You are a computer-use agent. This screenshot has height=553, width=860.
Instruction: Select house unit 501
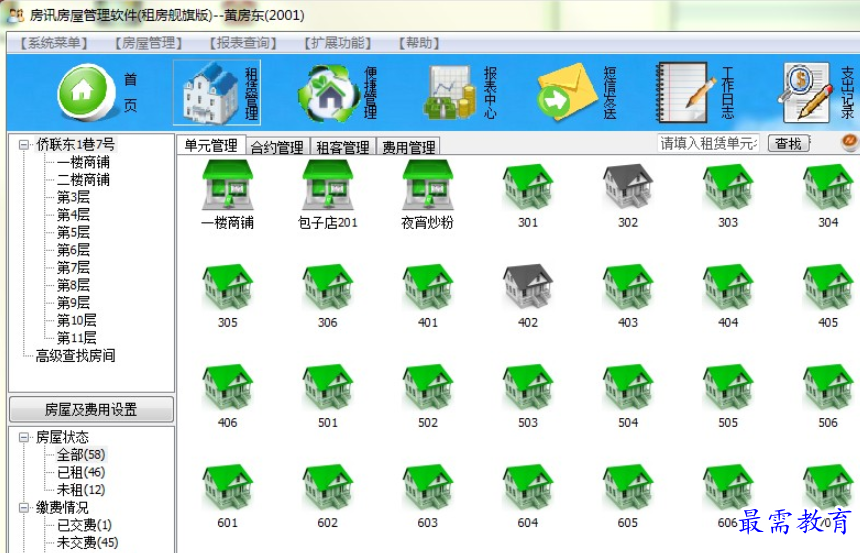328,387
